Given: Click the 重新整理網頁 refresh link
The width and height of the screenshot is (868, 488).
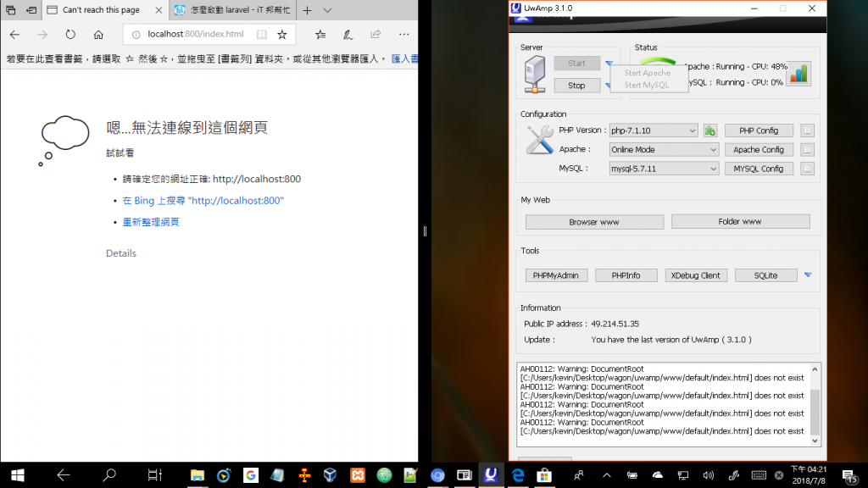Looking at the screenshot, I should tap(151, 222).
